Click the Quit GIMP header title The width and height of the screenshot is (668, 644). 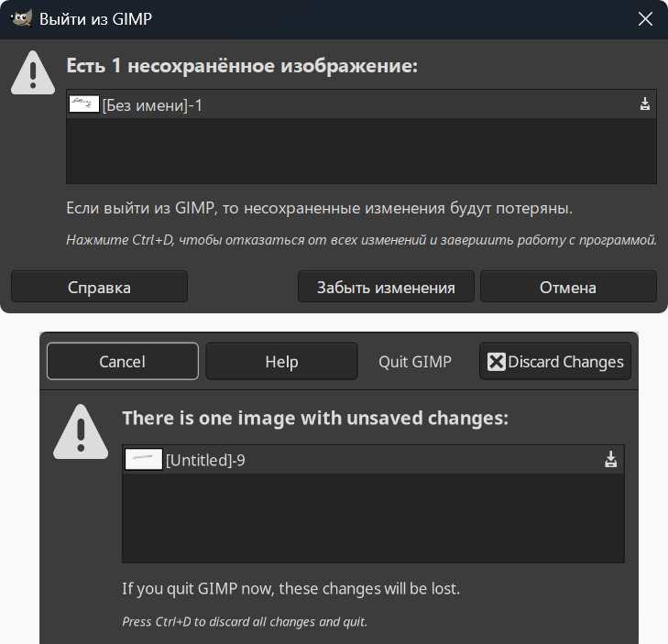click(x=415, y=362)
